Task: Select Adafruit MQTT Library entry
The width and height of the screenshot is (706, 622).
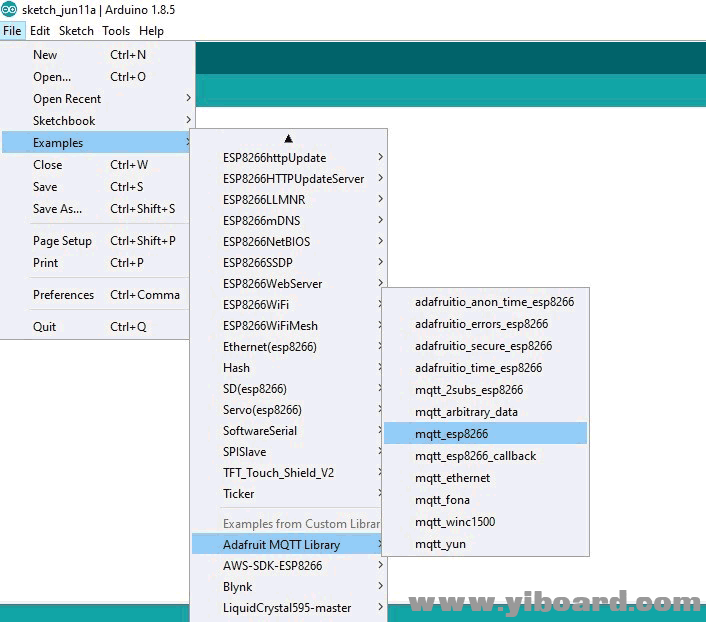Action: pos(287,545)
